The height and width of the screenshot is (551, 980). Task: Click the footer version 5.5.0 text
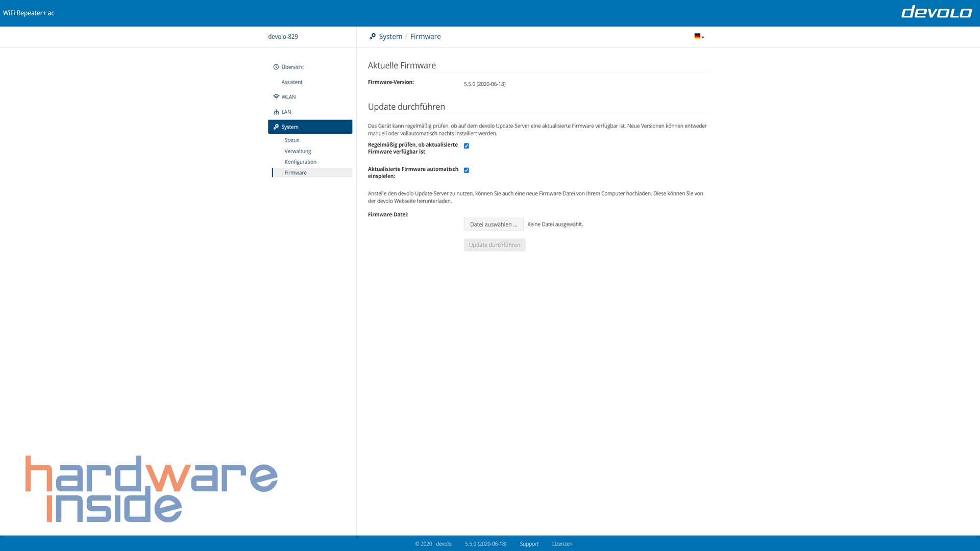tap(485, 544)
